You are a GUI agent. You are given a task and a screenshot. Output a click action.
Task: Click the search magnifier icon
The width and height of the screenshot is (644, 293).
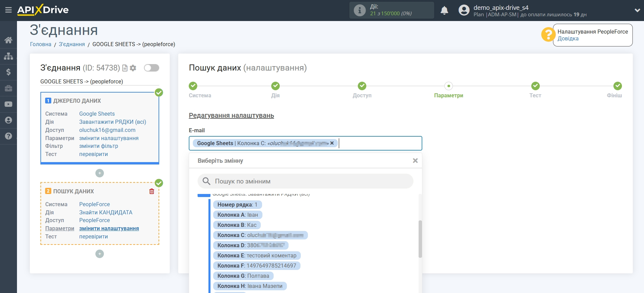pos(206,181)
